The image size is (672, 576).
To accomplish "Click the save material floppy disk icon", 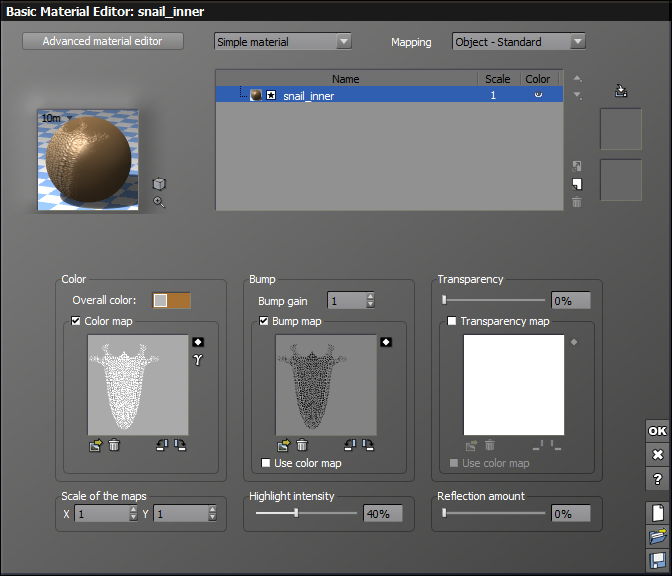I will tap(657, 561).
